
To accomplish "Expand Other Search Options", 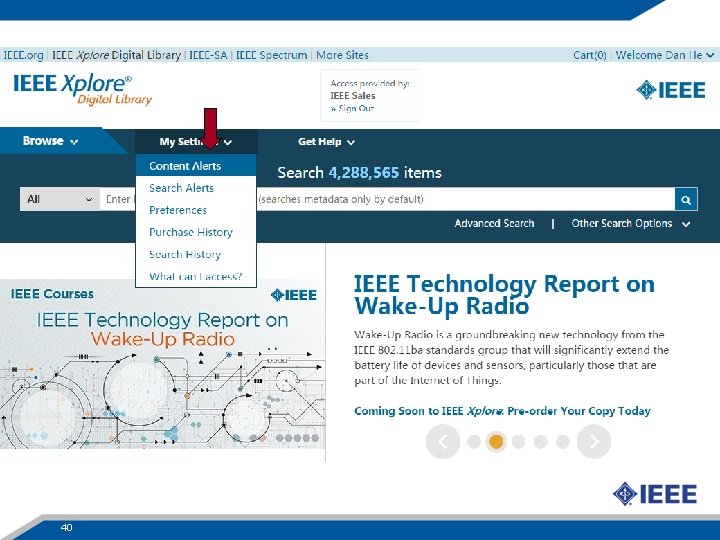I will [630, 224].
